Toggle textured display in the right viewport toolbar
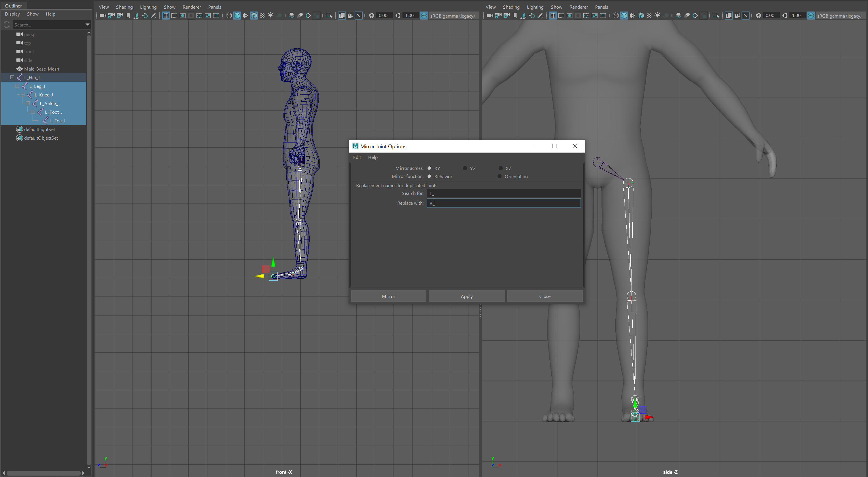Viewport: 868px width, 477px height. point(649,16)
